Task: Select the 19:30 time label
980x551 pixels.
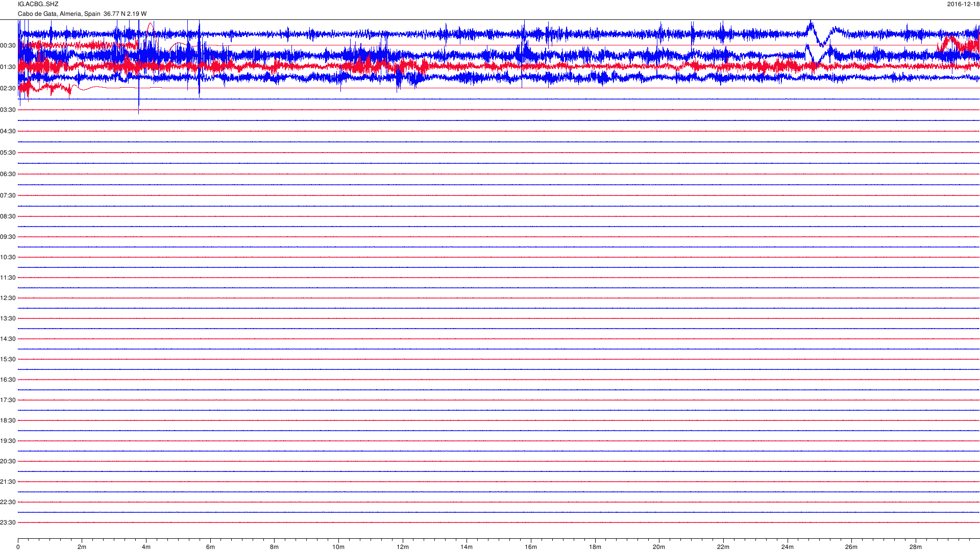Action: pyautogui.click(x=8, y=441)
